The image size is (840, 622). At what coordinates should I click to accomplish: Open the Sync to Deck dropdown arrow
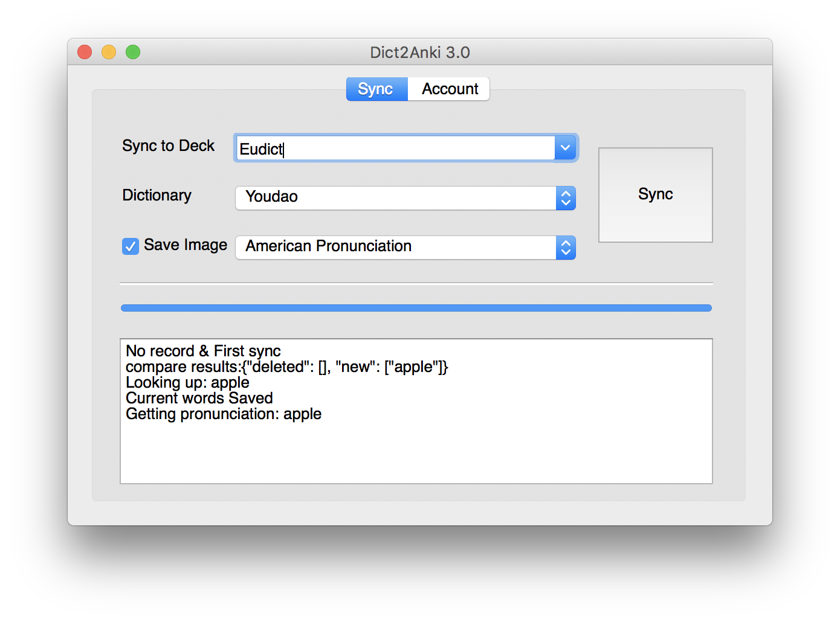pos(565,147)
